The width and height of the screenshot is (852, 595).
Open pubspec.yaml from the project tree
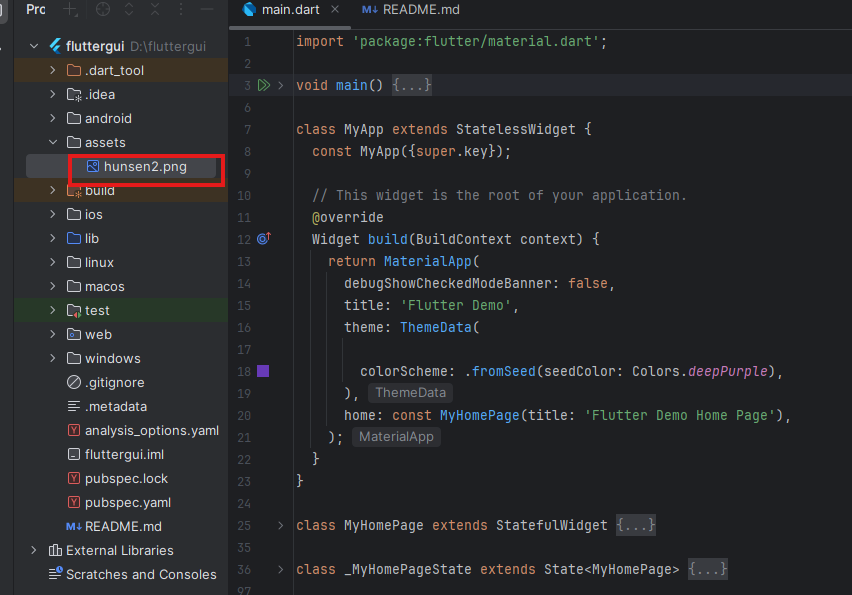point(127,503)
